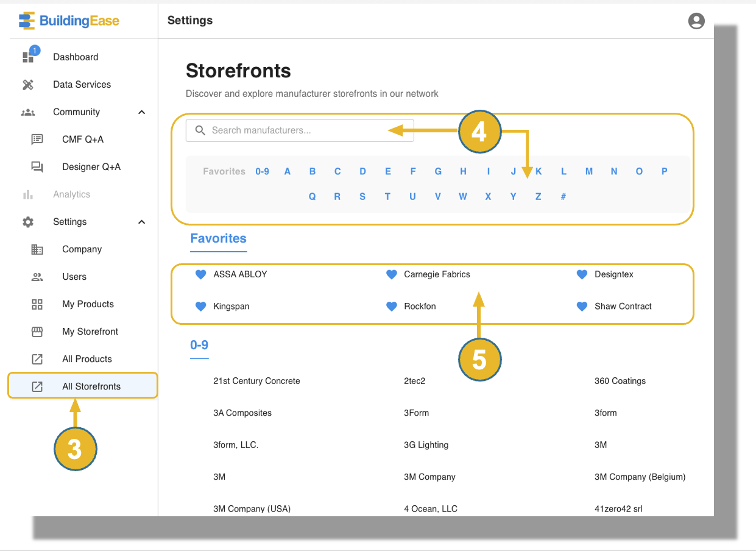This screenshot has height=551, width=756.
Task: Switch to the Favorites section heading
Action: pyautogui.click(x=218, y=238)
